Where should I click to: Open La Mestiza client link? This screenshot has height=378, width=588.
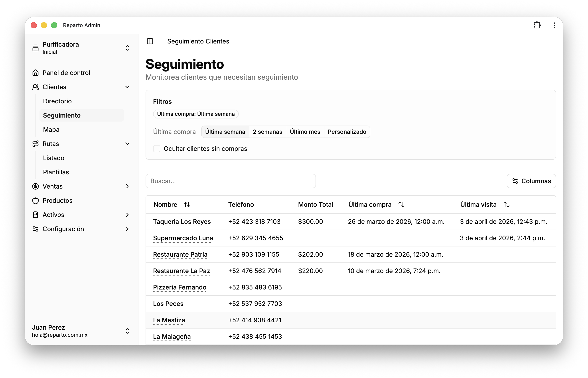click(169, 320)
